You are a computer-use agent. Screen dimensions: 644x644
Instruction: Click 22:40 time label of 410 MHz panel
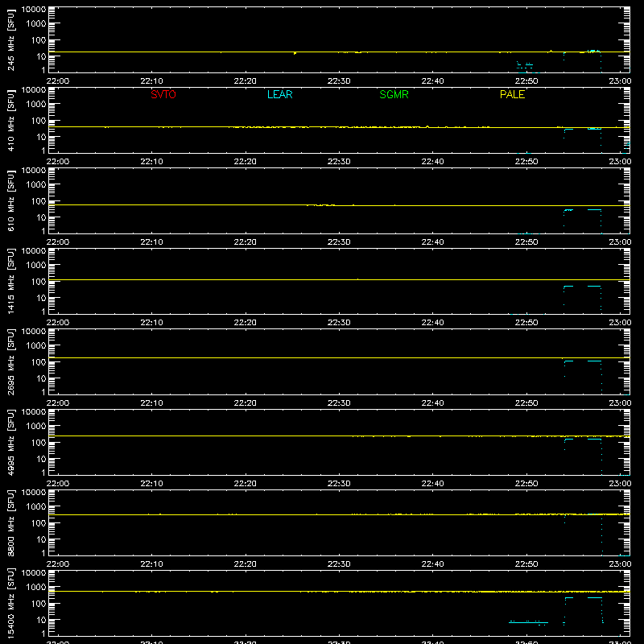pos(432,162)
